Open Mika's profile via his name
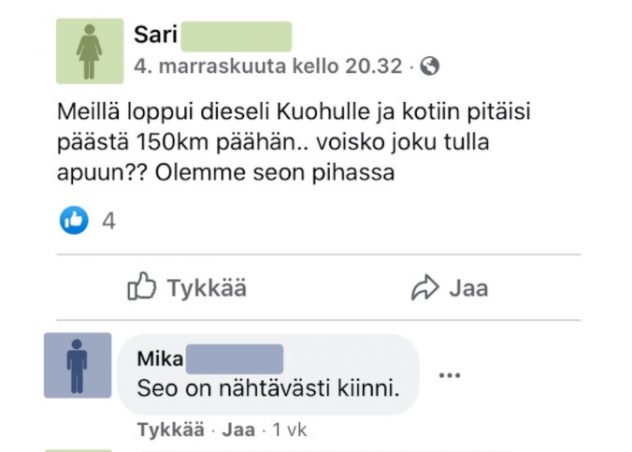The image size is (632, 452). click(160, 358)
